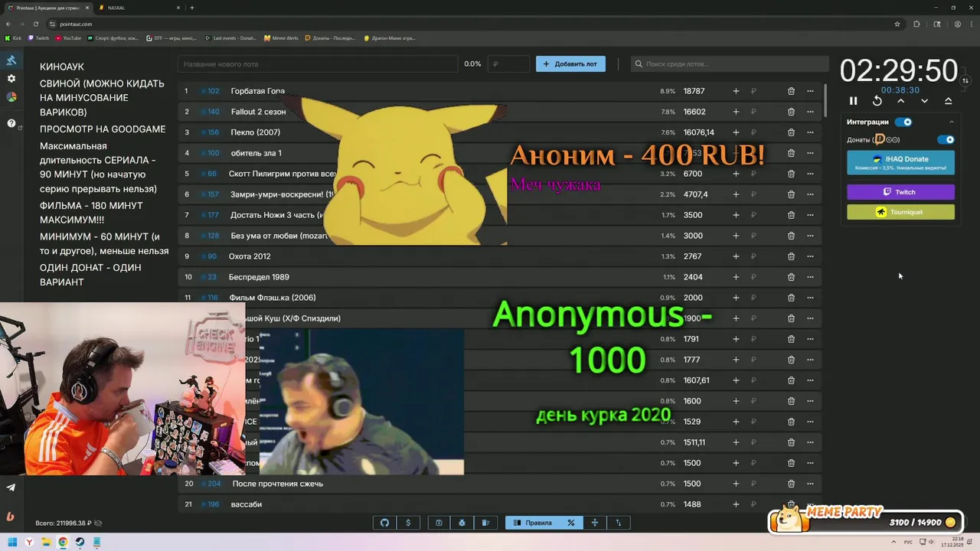The image size is (980, 551).
Task: Switch to the Pointauc browser tab
Action: click(x=47, y=8)
